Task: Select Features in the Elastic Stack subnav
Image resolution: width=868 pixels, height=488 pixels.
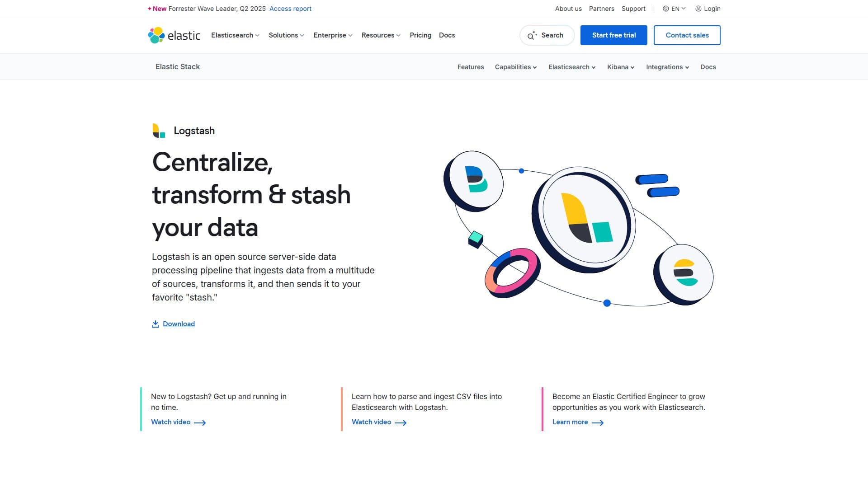Action: (x=471, y=67)
